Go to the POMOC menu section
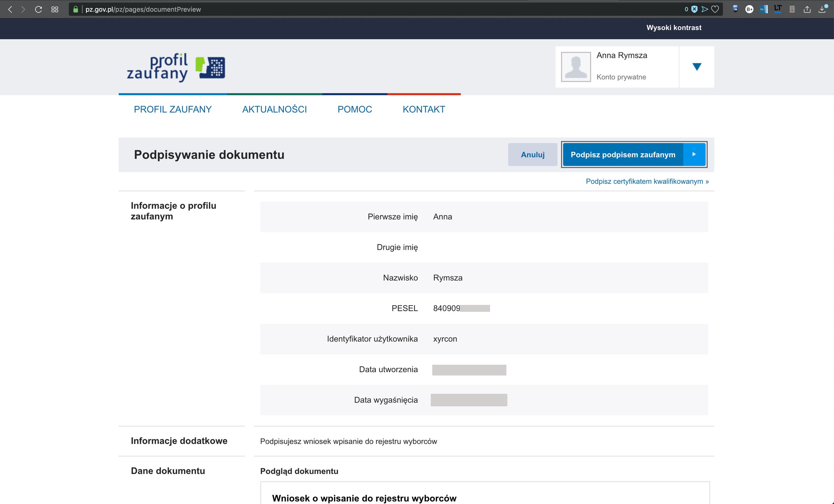 coord(355,110)
